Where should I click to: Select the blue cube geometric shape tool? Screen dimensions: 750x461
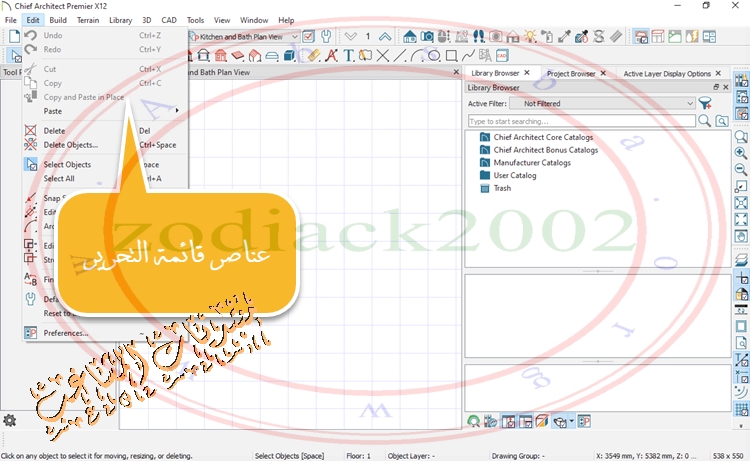coord(289,55)
